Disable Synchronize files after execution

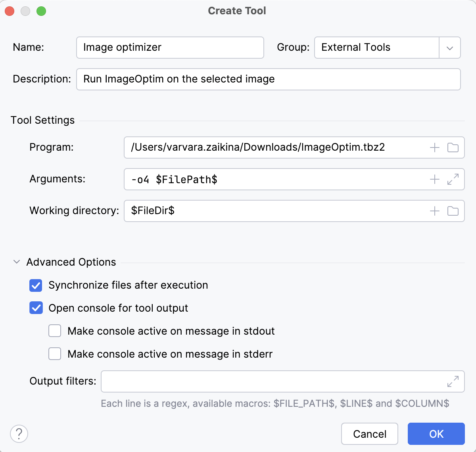coord(36,285)
